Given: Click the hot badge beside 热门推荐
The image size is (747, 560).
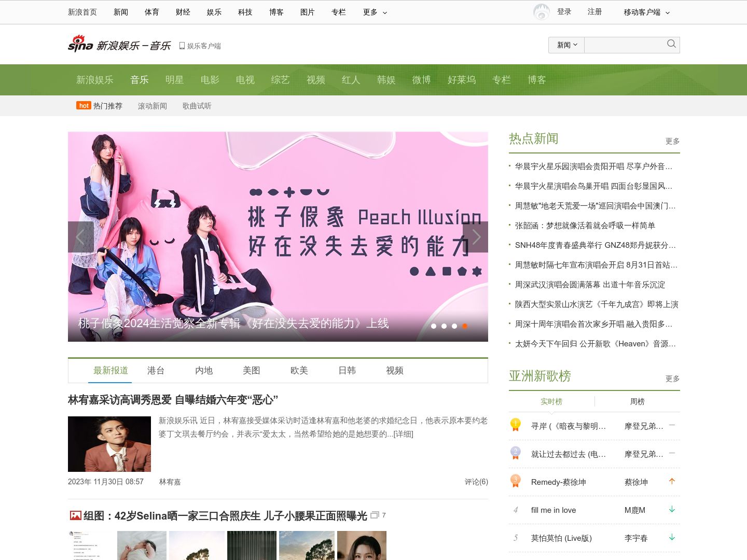Looking at the screenshot, I should click(84, 105).
